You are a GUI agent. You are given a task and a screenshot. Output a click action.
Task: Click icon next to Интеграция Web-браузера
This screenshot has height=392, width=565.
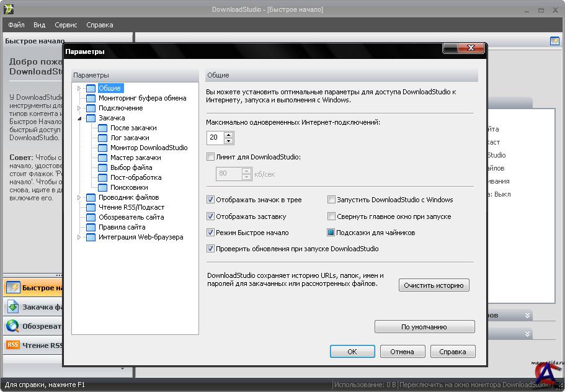(91, 237)
